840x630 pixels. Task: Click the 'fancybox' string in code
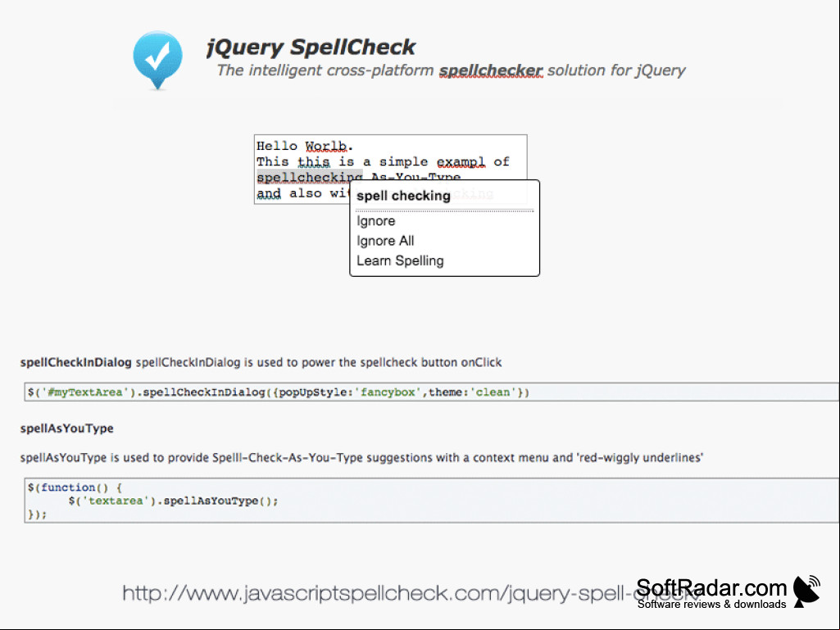pyautogui.click(x=388, y=392)
